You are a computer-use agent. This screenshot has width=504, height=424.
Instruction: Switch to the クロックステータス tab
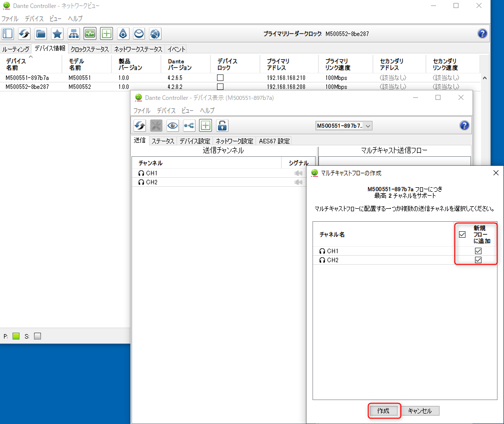tap(89, 49)
